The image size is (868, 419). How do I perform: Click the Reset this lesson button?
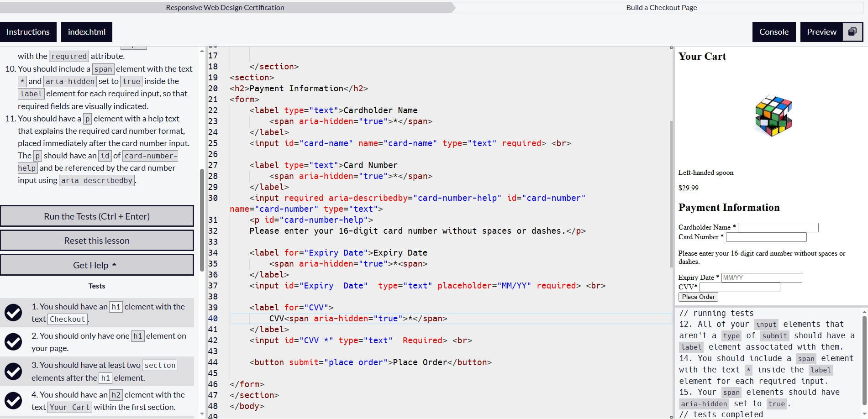coord(97,240)
